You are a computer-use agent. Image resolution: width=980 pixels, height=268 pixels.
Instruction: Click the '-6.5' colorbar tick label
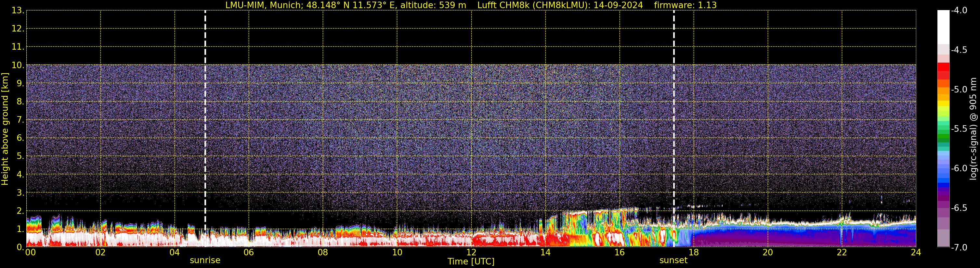click(x=959, y=208)
